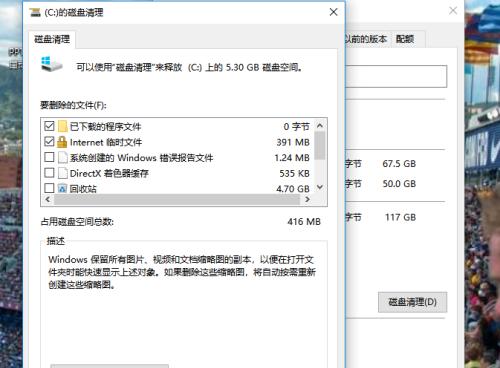Click the Windows drive icon beside the space summary

[x=51, y=64]
